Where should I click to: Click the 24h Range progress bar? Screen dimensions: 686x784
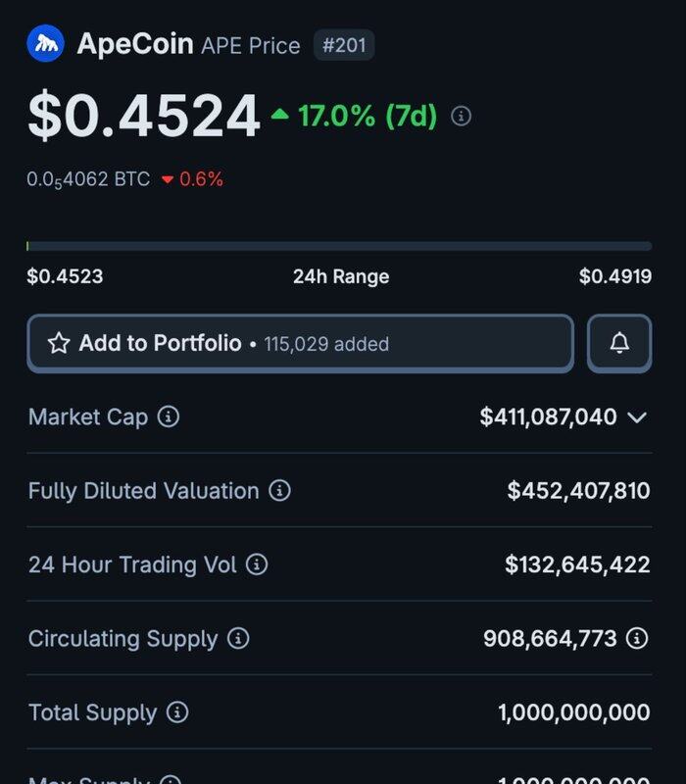click(x=339, y=246)
